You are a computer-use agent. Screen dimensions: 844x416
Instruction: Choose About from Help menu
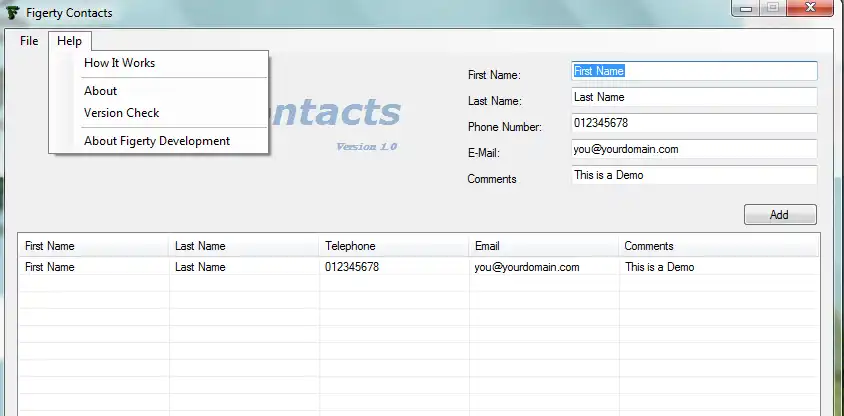101,91
